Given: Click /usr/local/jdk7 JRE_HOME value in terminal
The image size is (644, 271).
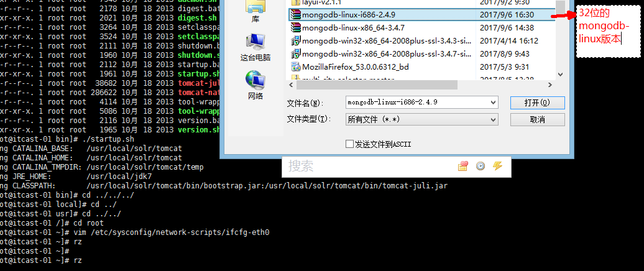Looking at the screenshot, I should (119, 176).
